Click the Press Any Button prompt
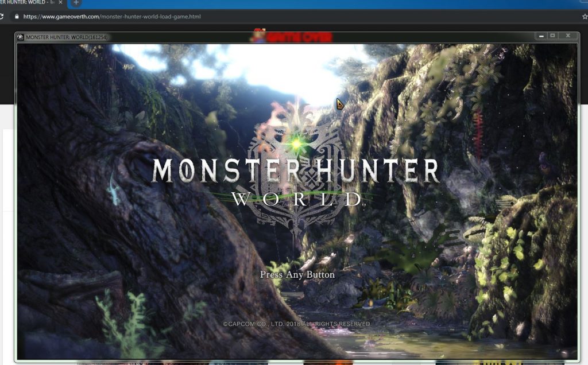The height and width of the screenshot is (365, 588). click(297, 275)
